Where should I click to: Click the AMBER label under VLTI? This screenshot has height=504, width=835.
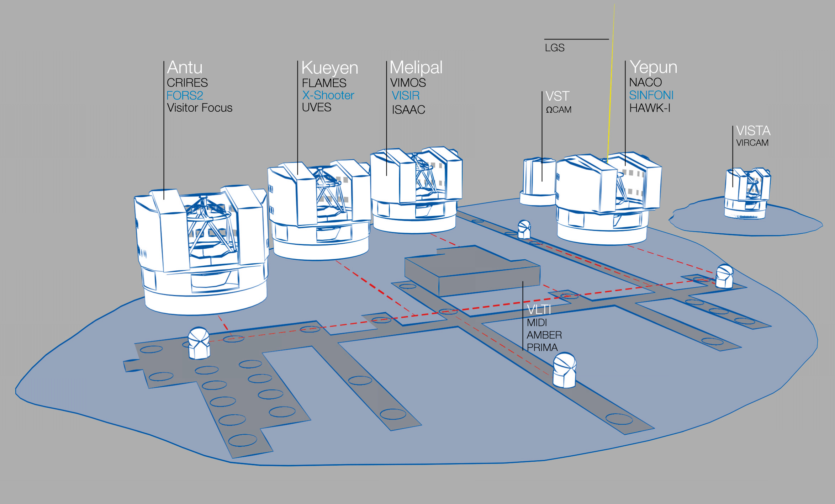pos(544,335)
